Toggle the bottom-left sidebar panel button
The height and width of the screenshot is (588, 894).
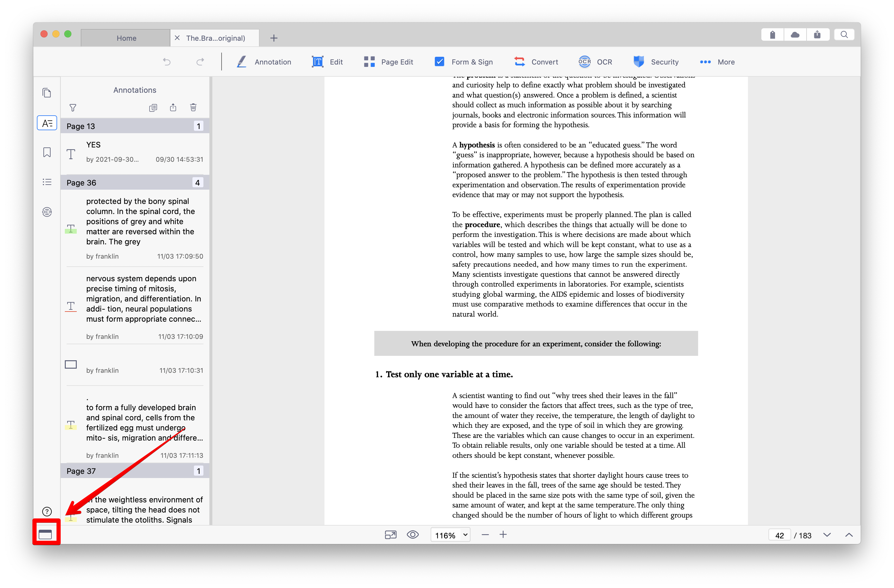click(45, 534)
